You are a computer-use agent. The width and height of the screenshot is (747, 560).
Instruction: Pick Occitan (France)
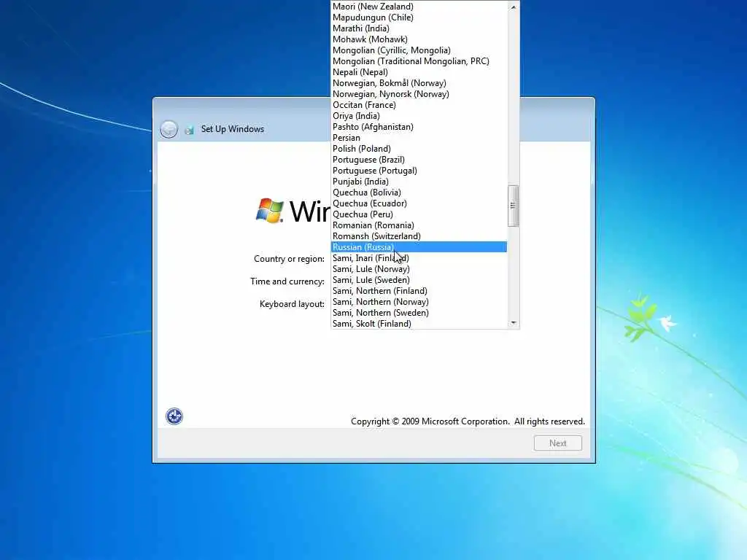[419, 105]
